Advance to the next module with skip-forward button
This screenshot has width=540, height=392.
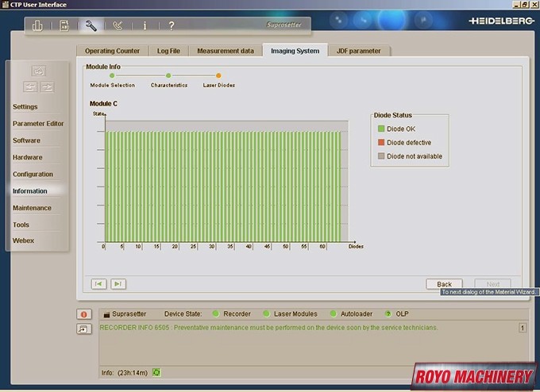point(118,283)
